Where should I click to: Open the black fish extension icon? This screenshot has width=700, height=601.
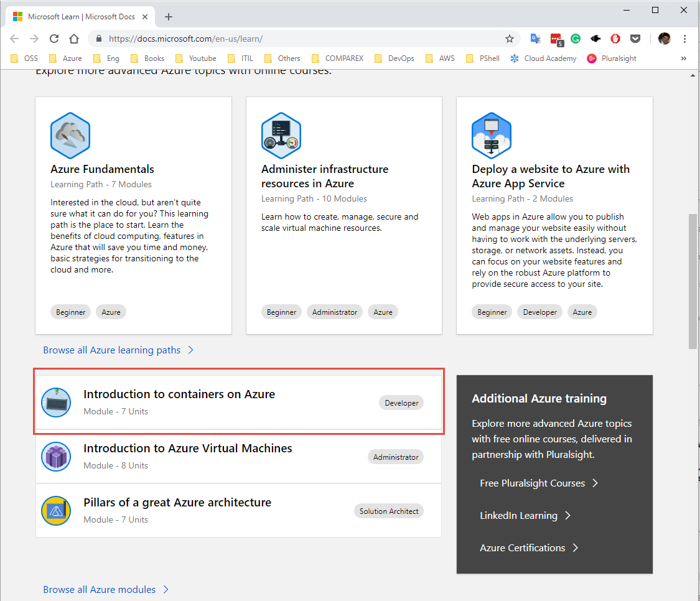click(595, 39)
